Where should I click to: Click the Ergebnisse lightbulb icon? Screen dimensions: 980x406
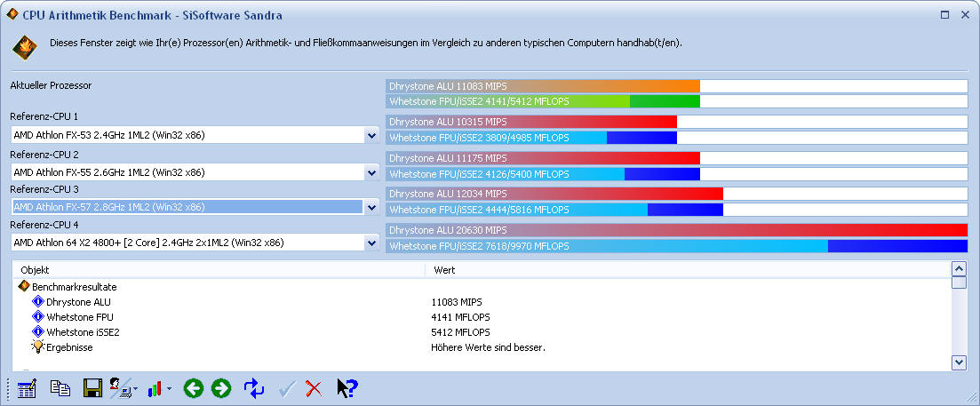(38, 346)
